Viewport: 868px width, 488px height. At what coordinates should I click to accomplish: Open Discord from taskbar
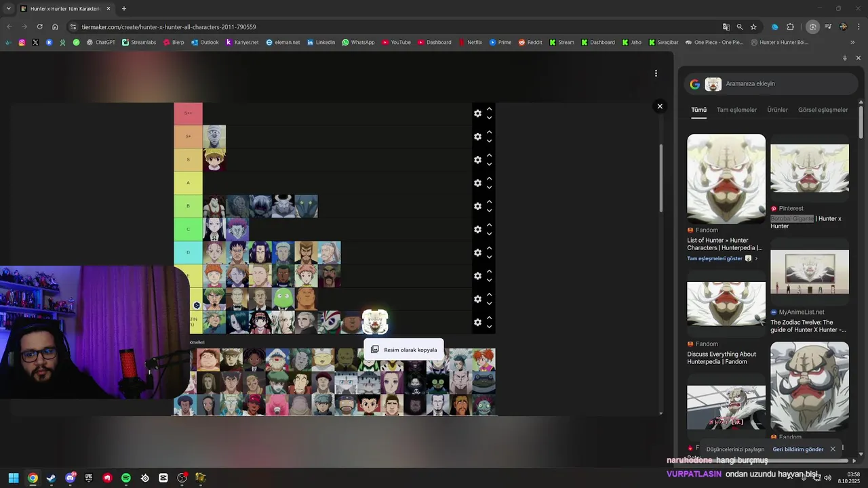[70, 478]
